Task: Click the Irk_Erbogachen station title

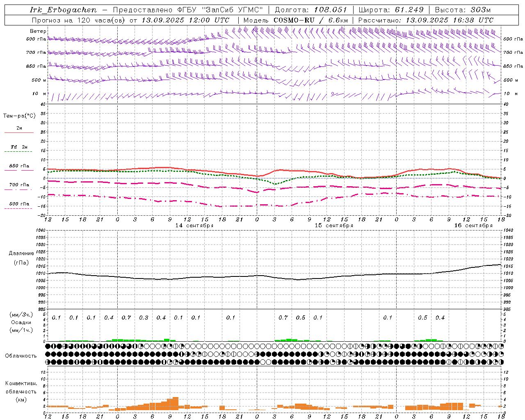Action: (x=63, y=10)
